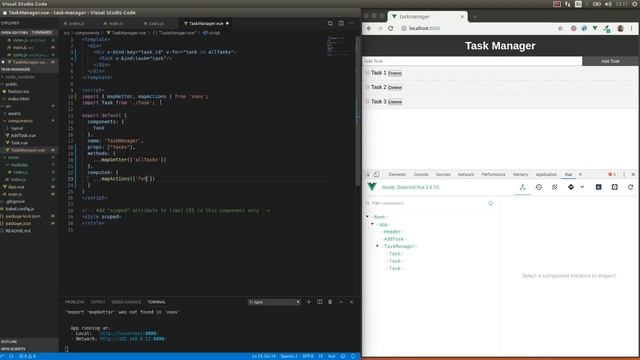Open AddTask.vue in the Explorer
640x360 pixels.
point(23,136)
